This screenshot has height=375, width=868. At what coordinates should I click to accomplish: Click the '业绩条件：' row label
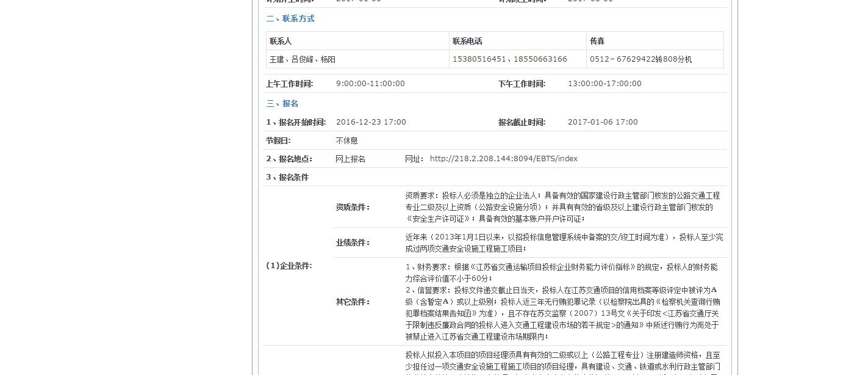353,242
